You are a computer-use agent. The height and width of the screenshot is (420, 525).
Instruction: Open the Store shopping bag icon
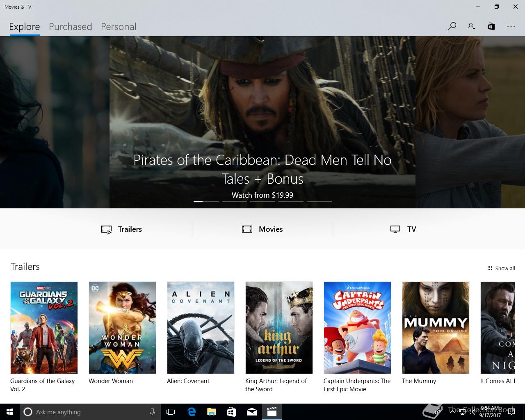(x=491, y=26)
